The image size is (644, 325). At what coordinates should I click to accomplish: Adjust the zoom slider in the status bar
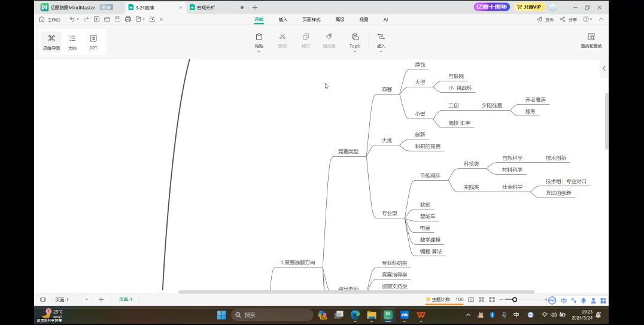click(514, 299)
